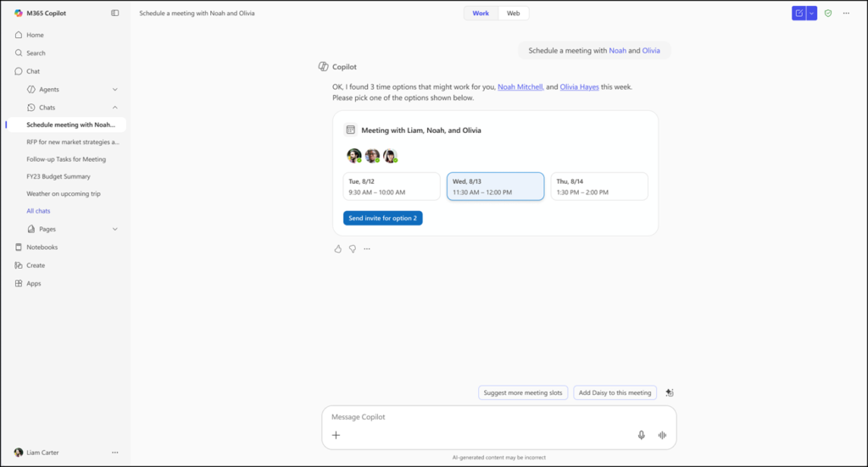
Task: Open more options next to Liam Carter
Action: pyautogui.click(x=115, y=453)
